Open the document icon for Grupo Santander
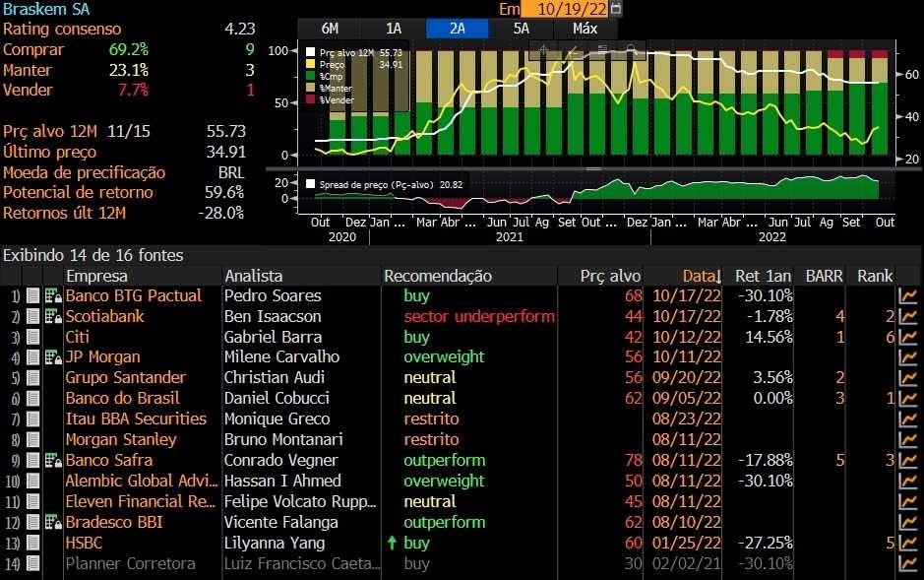Screen dimensions: 924x580 [33, 378]
